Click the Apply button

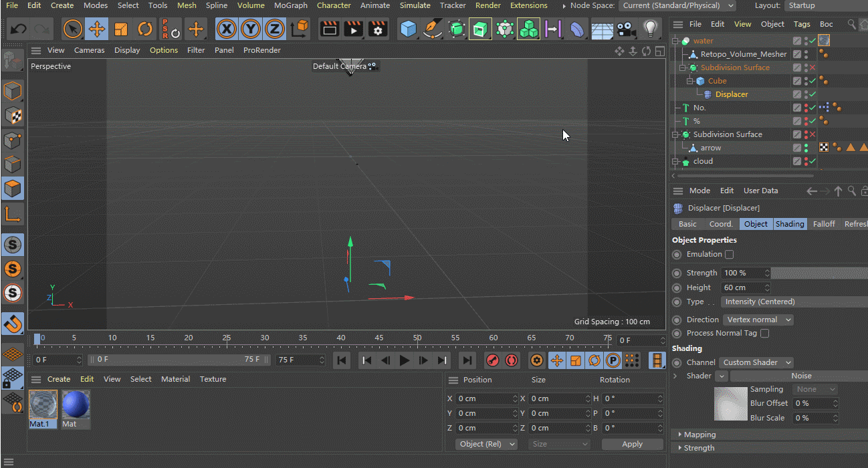click(632, 444)
